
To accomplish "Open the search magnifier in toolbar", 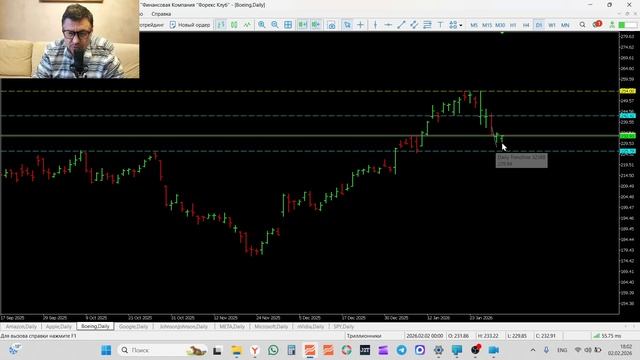I will [x=582, y=25].
